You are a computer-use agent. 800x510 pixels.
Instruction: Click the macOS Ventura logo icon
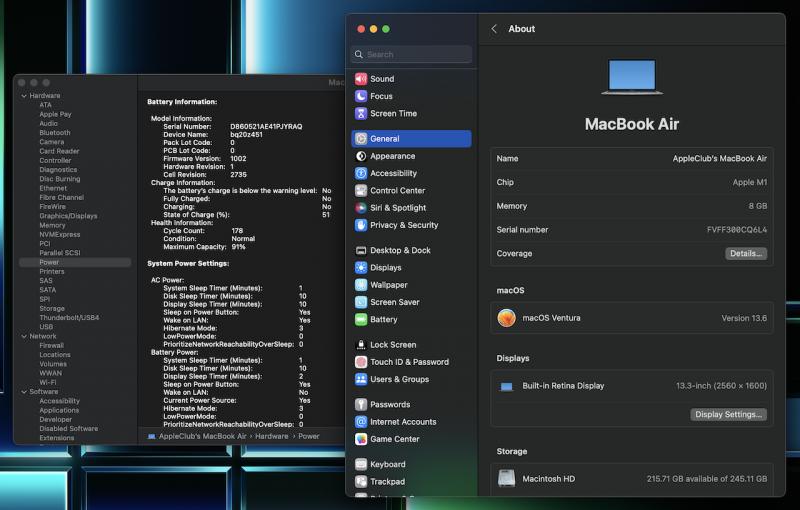507,318
